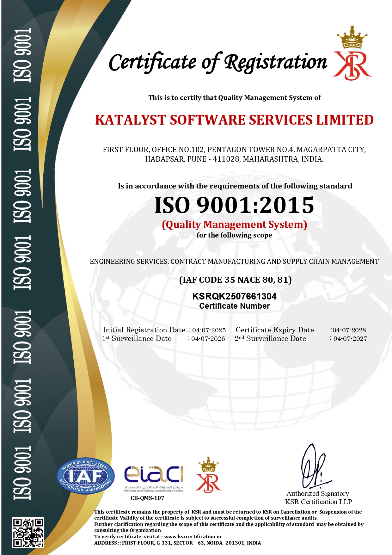Click the 'Certificate Expiry Date' label

coord(275,330)
